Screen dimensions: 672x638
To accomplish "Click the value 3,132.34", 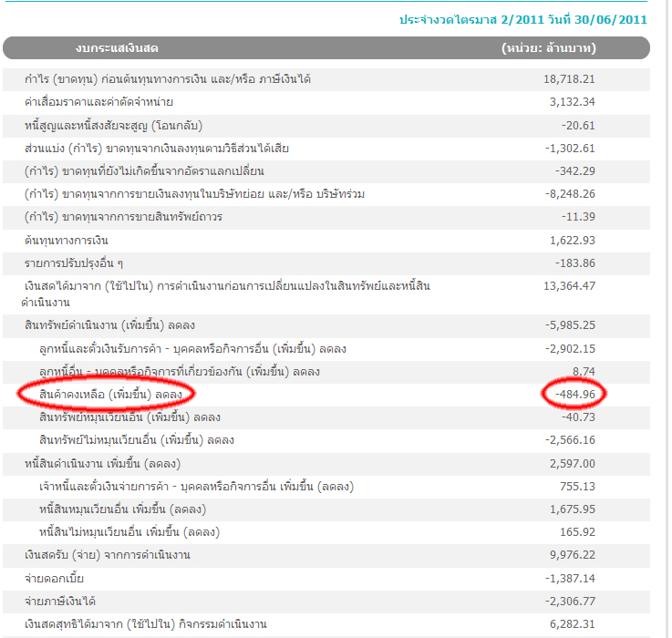I will click(x=572, y=102).
